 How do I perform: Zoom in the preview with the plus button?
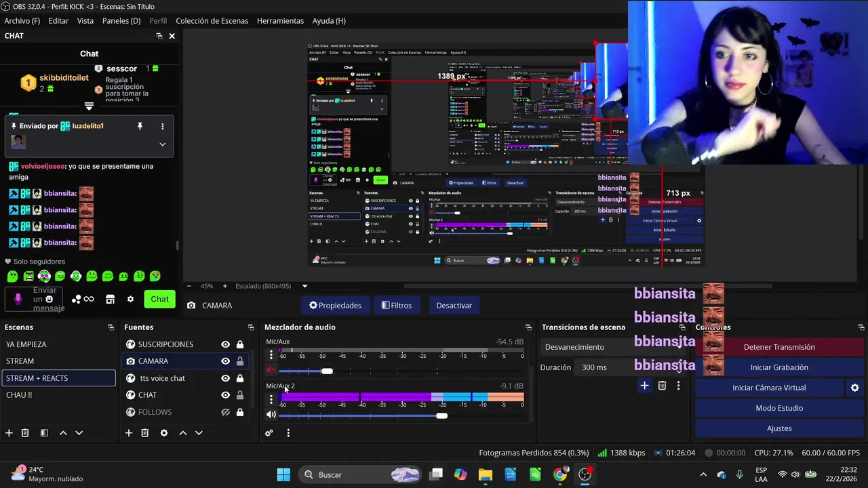pyautogui.click(x=225, y=286)
